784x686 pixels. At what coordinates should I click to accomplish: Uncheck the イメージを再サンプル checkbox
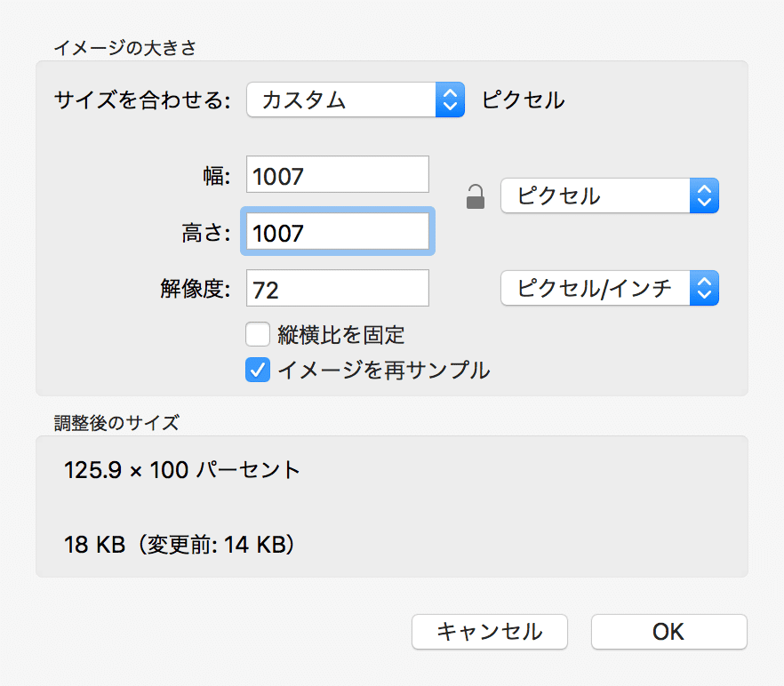(x=258, y=370)
